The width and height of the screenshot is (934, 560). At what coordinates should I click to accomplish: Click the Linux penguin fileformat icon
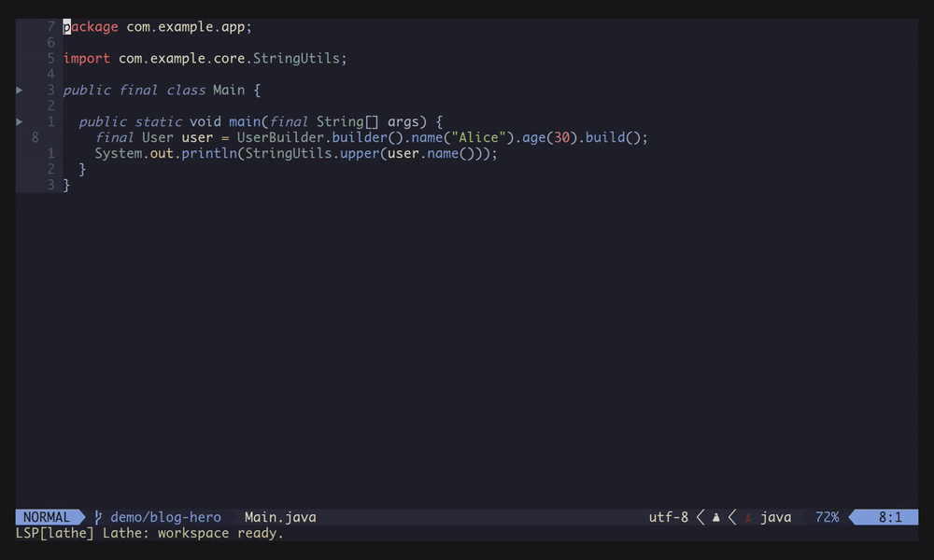(x=716, y=517)
